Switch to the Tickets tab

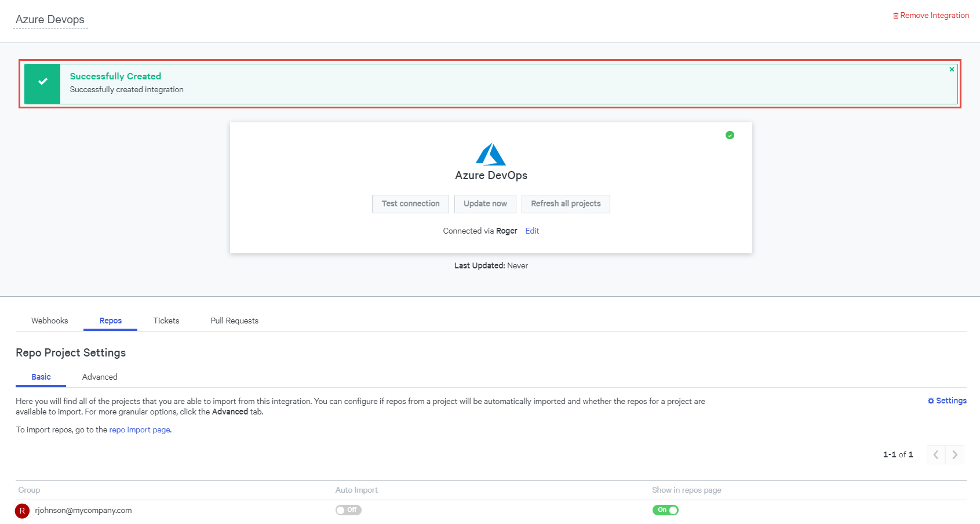166,321
